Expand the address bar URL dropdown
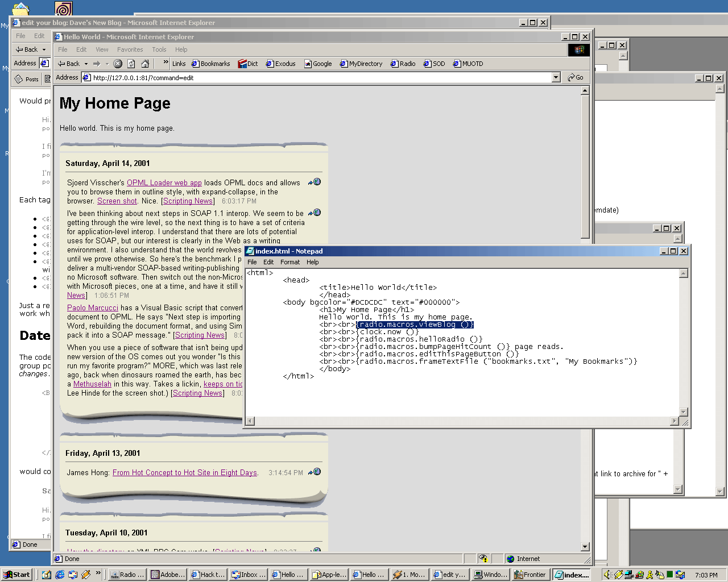The width and height of the screenshot is (728, 582). click(x=556, y=77)
